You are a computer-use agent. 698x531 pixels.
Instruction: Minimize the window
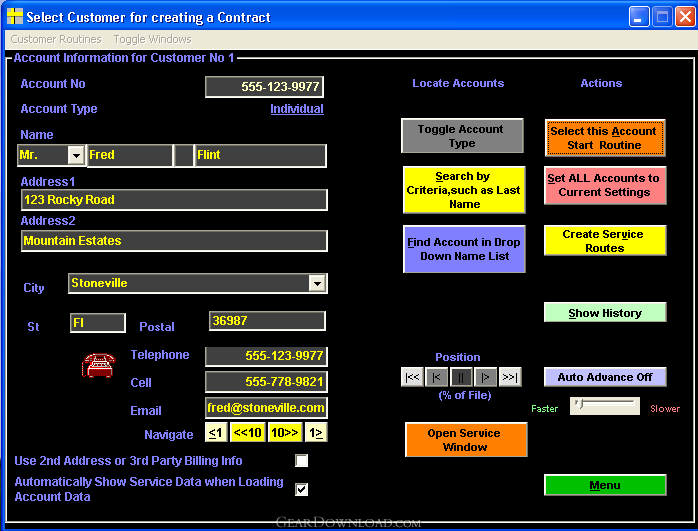[x=639, y=17]
